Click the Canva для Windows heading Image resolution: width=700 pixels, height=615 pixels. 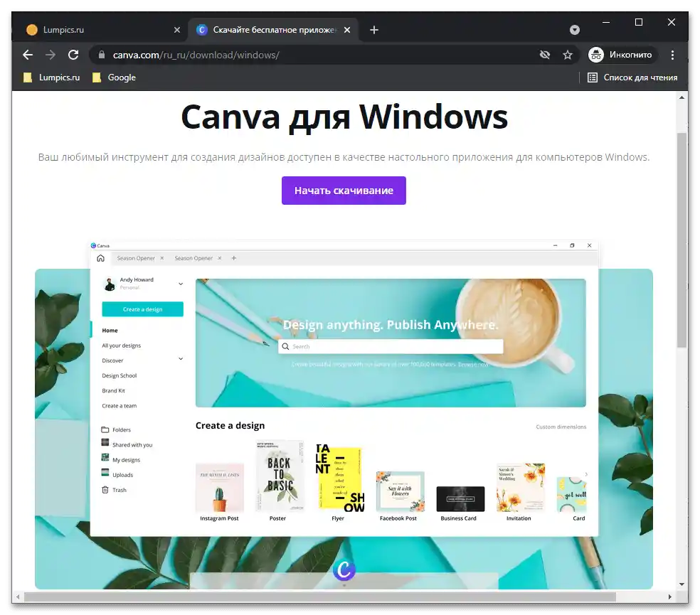344,117
